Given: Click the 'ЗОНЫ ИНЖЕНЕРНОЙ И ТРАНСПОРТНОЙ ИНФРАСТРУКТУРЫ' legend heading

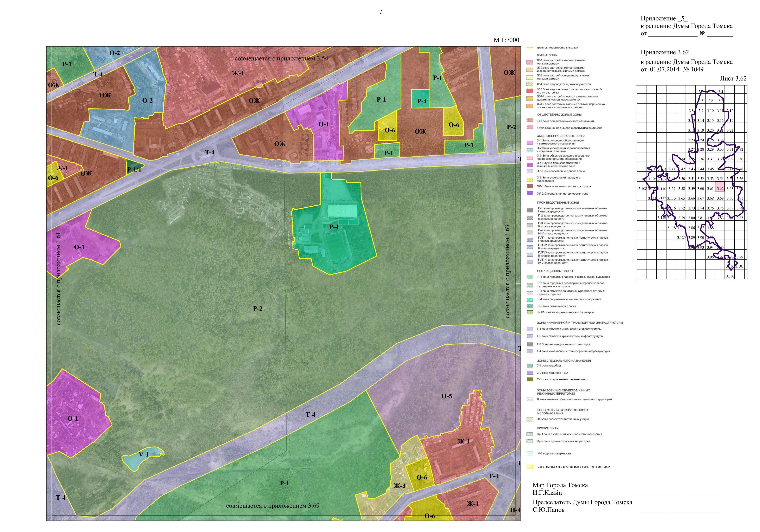Looking at the screenshot, I should tap(580, 323).
